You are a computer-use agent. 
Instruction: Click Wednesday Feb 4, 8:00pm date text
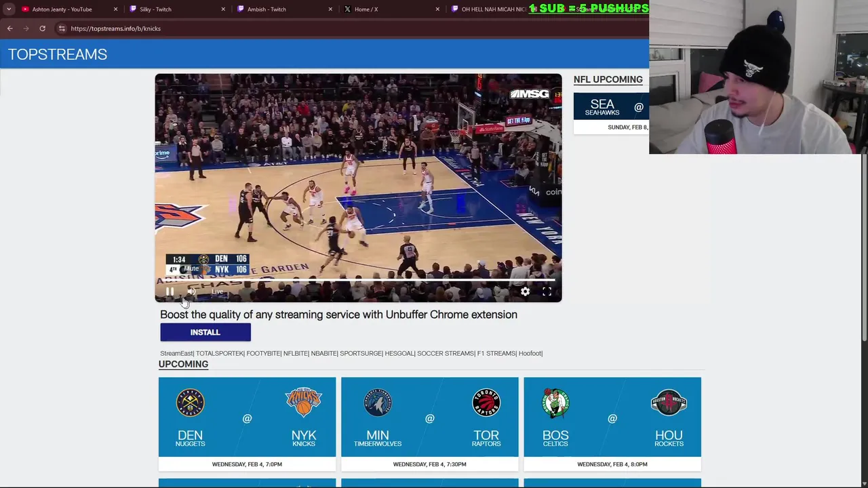pos(612,464)
